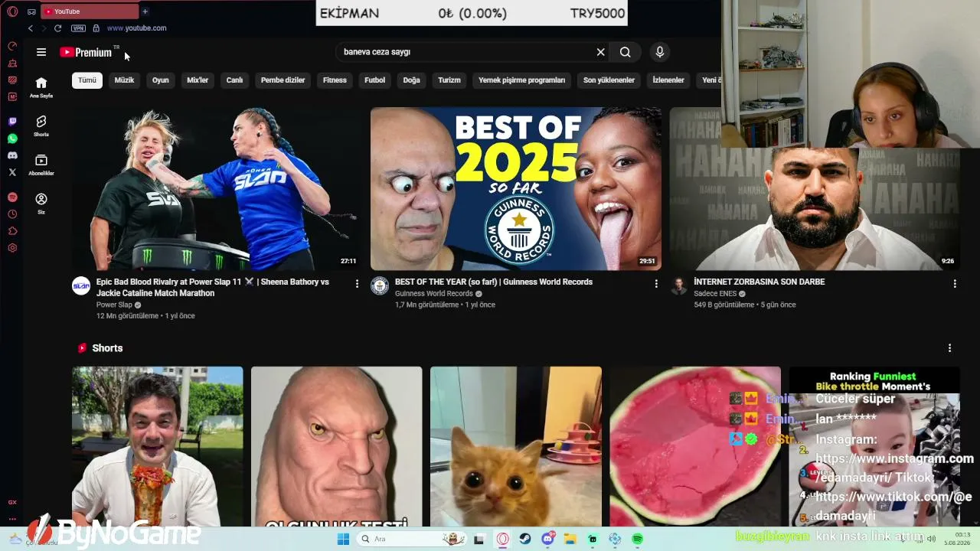
Task: Open the Shorts section three-dot menu
Action: [x=950, y=348]
